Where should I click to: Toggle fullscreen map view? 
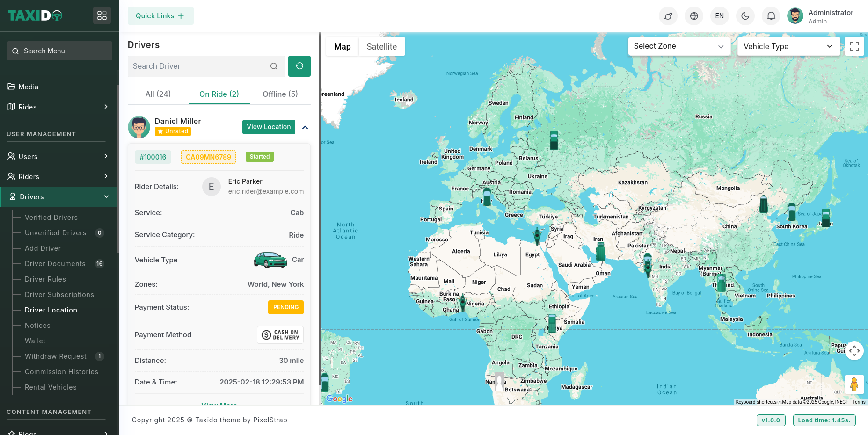854,46
